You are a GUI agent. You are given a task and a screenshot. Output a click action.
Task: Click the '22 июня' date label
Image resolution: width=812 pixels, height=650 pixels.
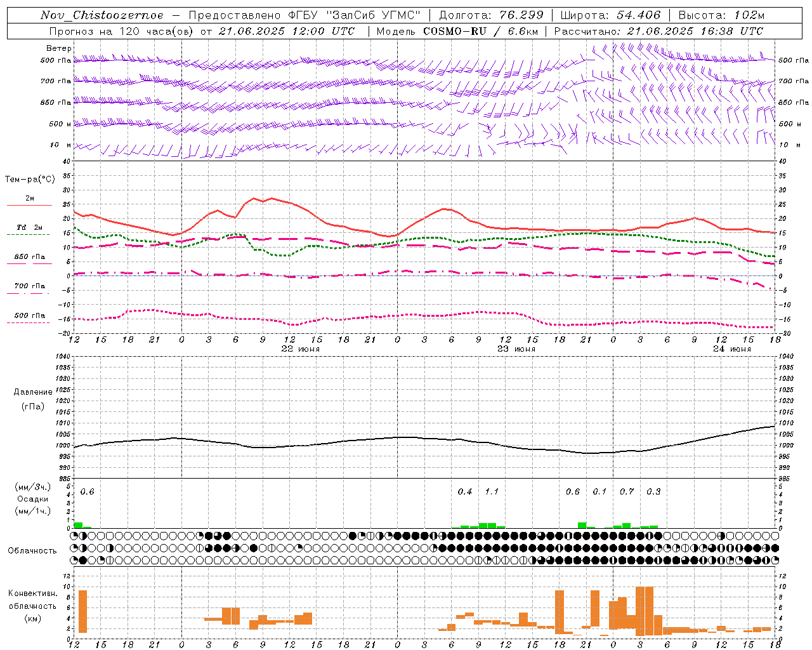(301, 349)
